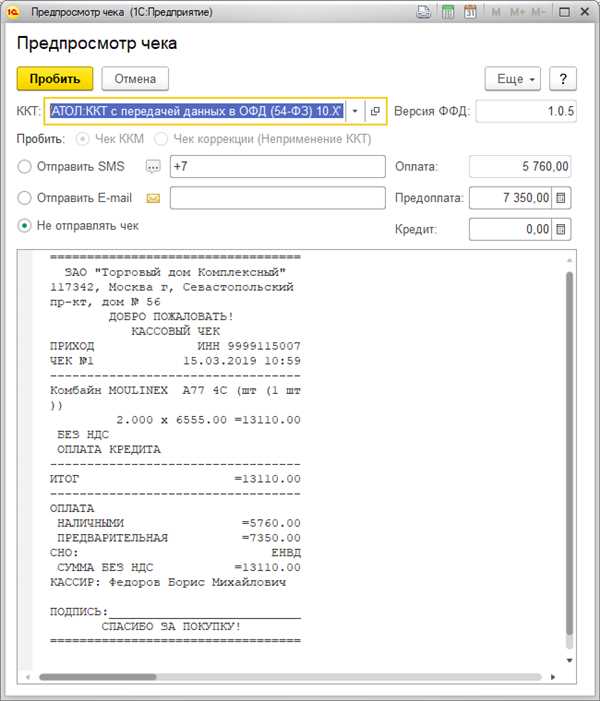Click the scroll right arrow of receipt

pos(553,677)
